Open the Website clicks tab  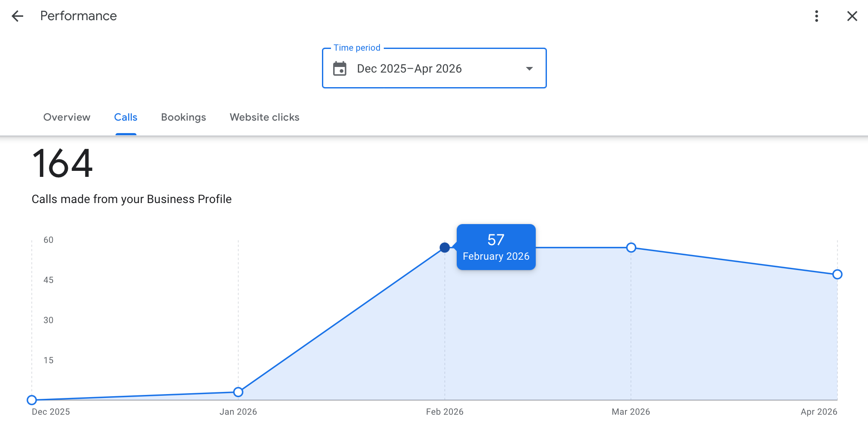coord(264,117)
